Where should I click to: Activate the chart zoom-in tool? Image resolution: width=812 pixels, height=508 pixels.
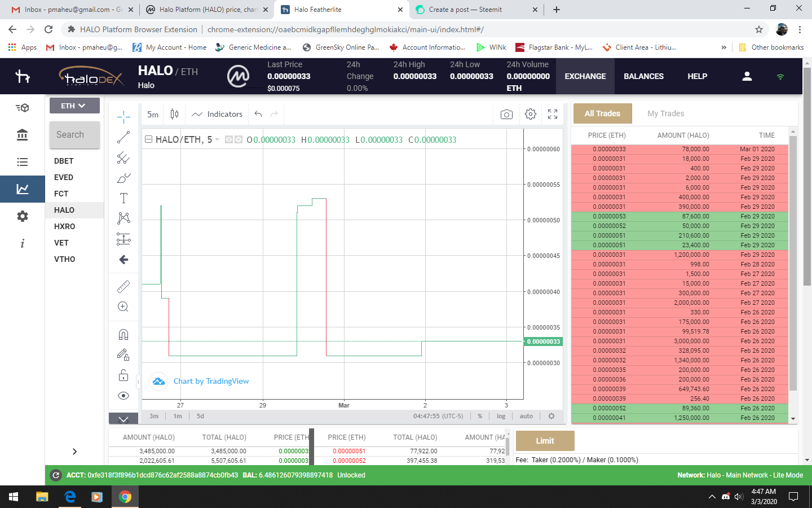tap(123, 306)
